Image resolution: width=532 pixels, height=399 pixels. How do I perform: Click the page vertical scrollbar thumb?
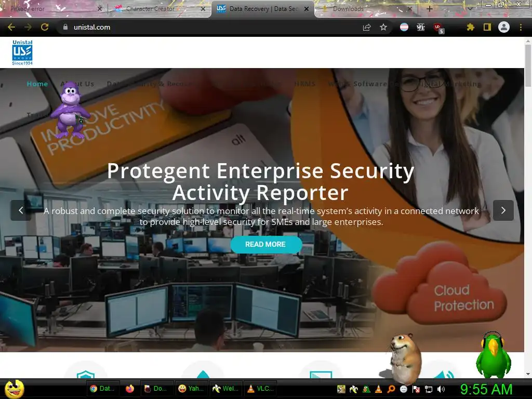point(528,65)
